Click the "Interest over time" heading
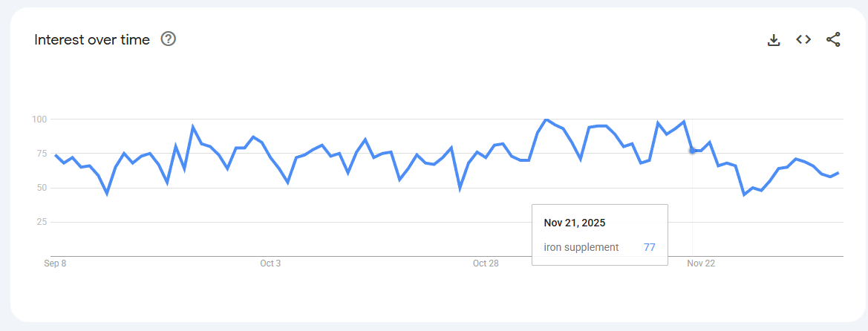 point(92,39)
